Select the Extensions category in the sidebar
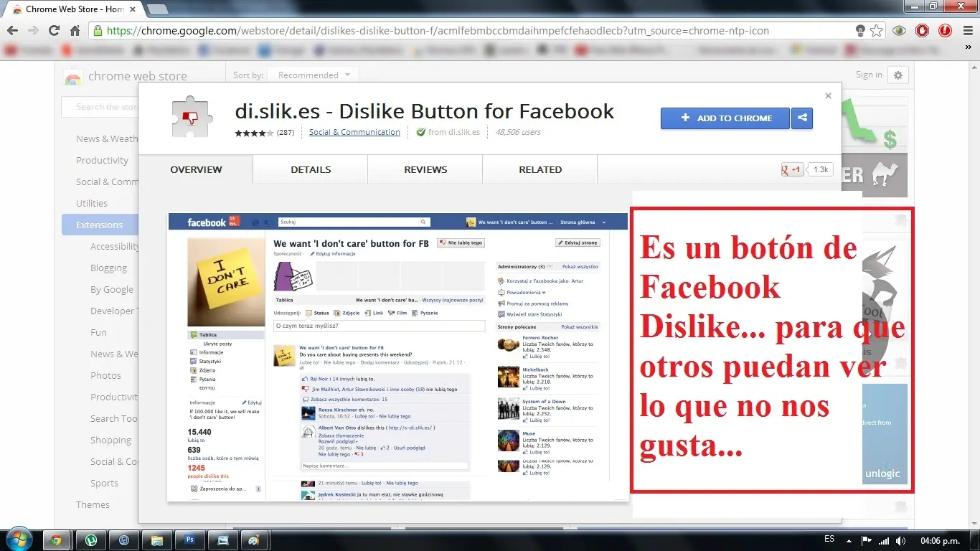Image resolution: width=980 pixels, height=551 pixels. click(100, 225)
